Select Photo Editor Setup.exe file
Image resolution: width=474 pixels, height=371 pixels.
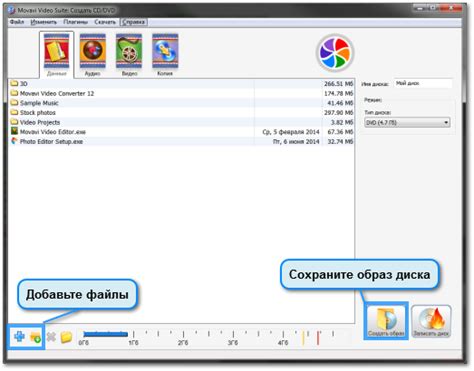(181, 141)
